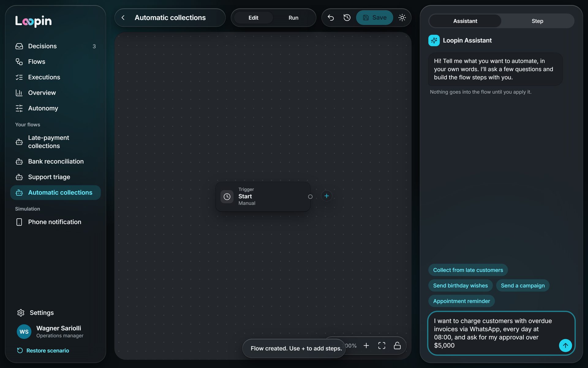Image resolution: width=588 pixels, height=368 pixels.
Task: Open Executions list
Action: (55, 77)
